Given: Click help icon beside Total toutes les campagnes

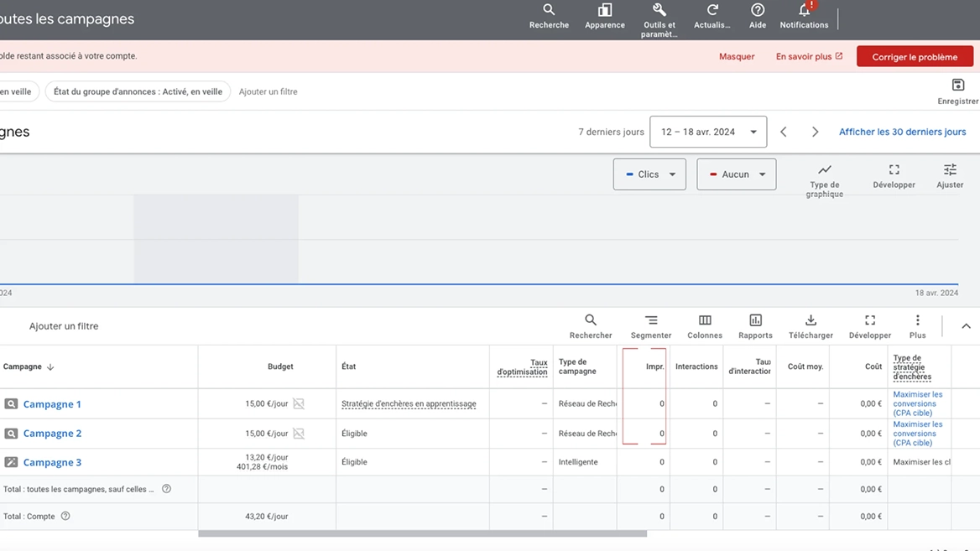Looking at the screenshot, I should point(166,489).
